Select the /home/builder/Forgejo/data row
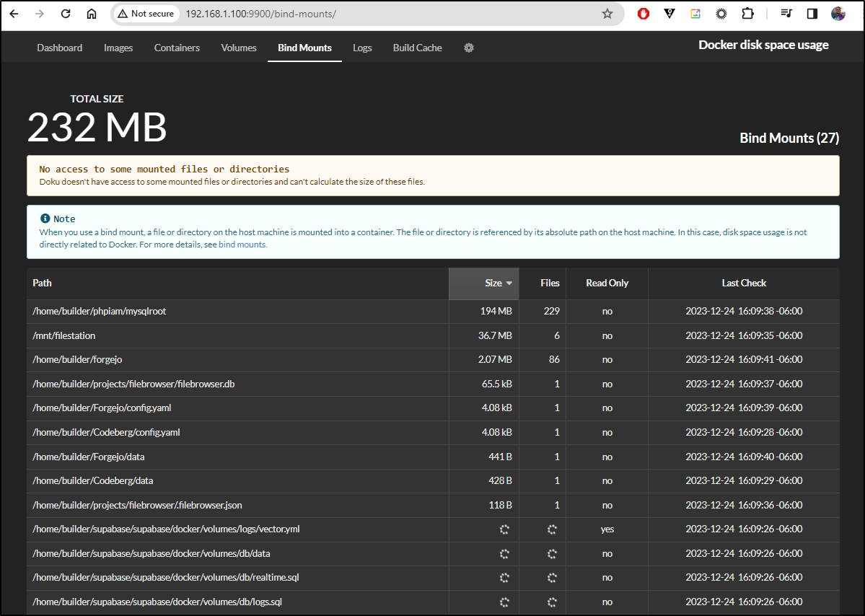The image size is (865, 616). 433,457
